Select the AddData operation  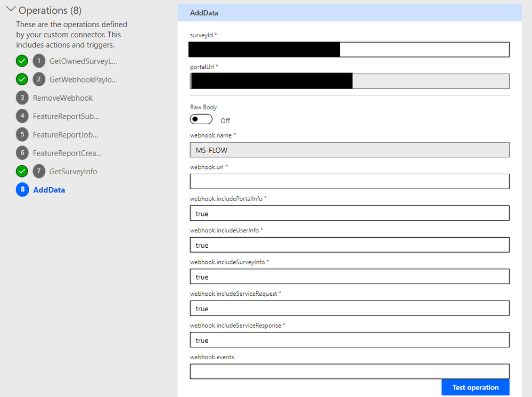[49, 190]
